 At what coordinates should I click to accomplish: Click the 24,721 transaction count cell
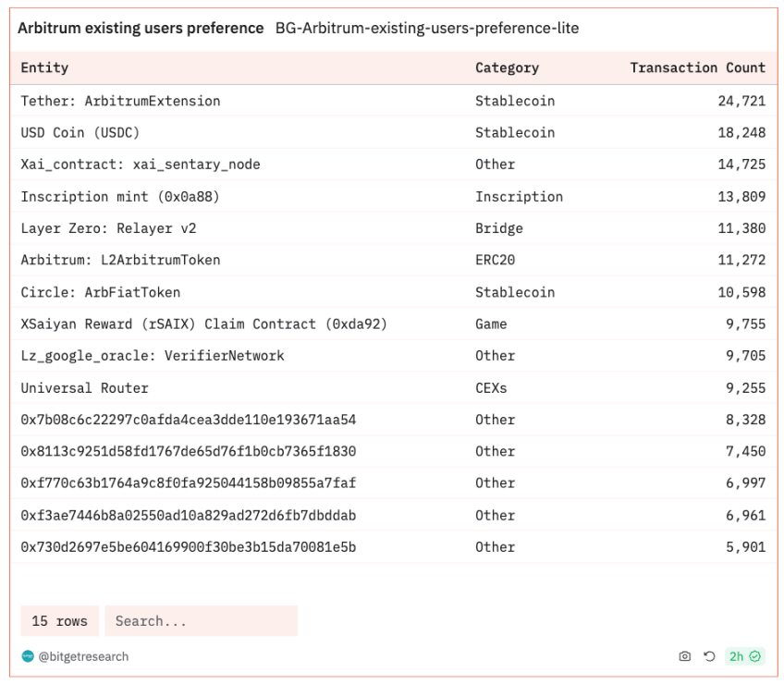tap(742, 101)
